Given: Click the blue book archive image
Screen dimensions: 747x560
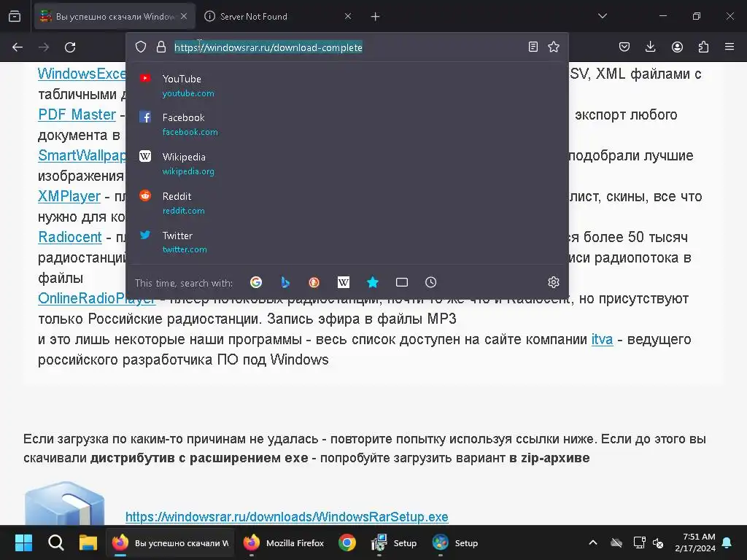Looking at the screenshot, I should coord(64,503).
